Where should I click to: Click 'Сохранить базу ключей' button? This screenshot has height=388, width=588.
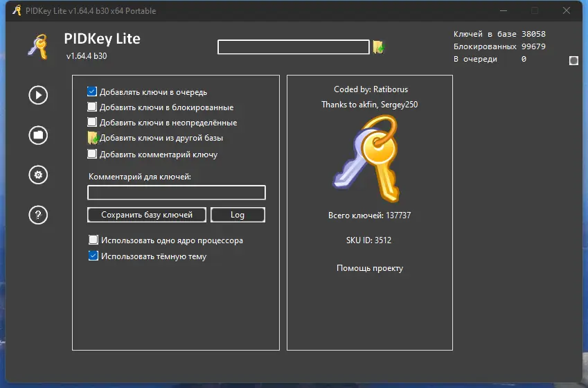coord(147,215)
